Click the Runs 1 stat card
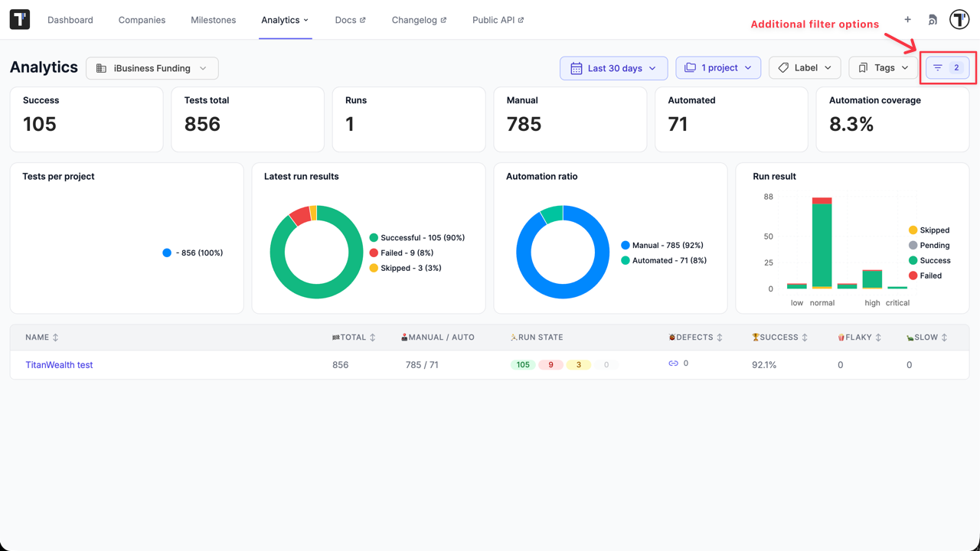The height and width of the screenshot is (551, 980). pyautogui.click(x=409, y=119)
